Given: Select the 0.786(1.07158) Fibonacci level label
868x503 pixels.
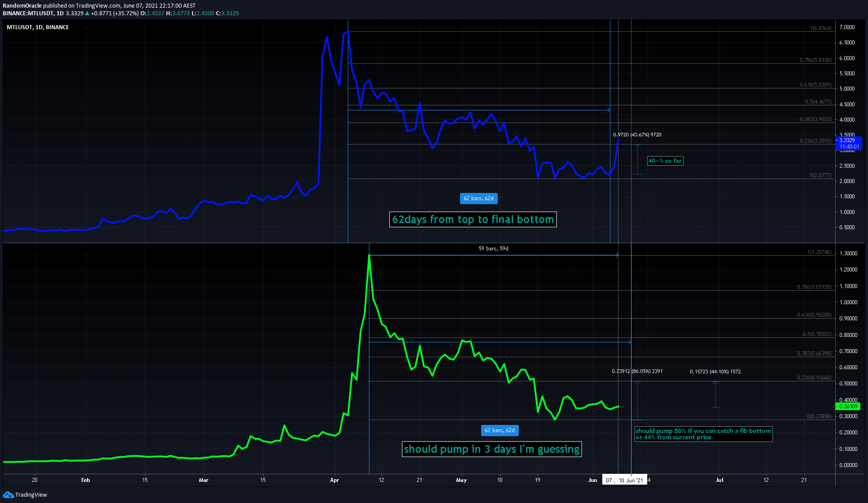Looking at the screenshot, I should pos(814,287).
